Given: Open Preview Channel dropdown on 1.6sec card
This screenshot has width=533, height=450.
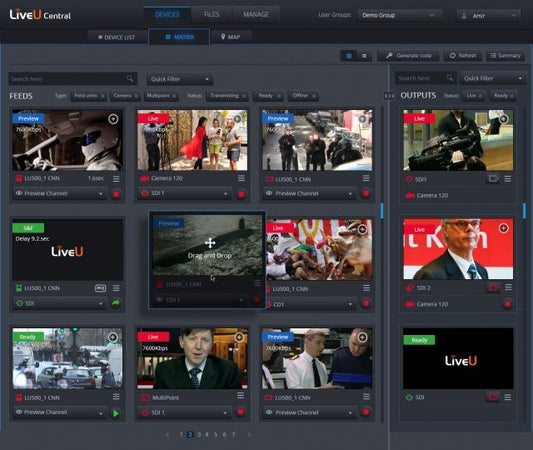Looking at the screenshot, I should point(60,193).
